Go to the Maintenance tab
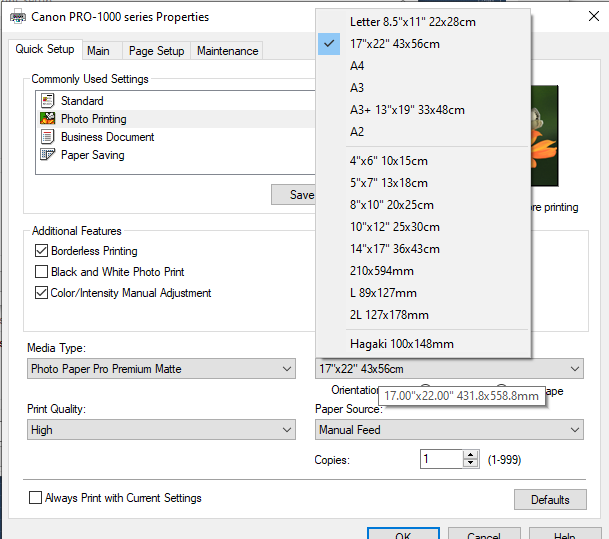The image size is (609, 539). (x=227, y=51)
